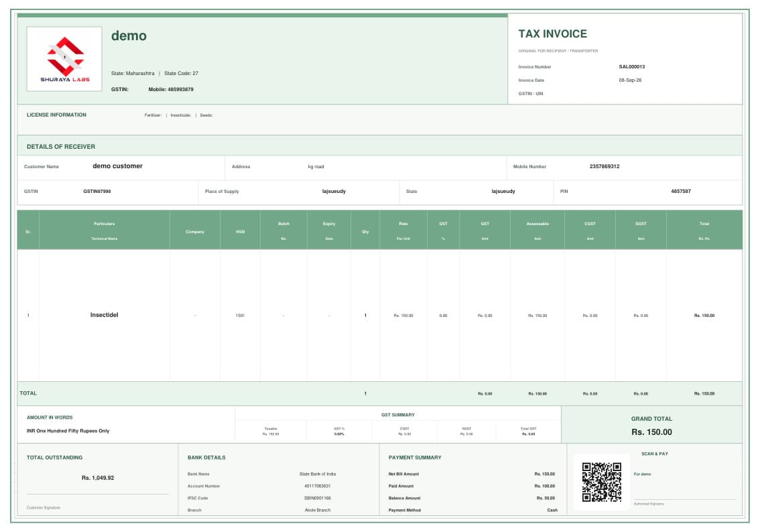Click the 'BANK DETAILS' heading
Image resolution: width=760 pixels, height=532 pixels.
(x=206, y=458)
